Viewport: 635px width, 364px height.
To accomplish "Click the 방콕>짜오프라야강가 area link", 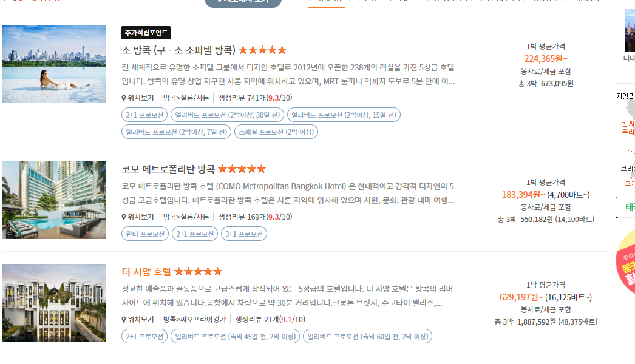I will [x=194, y=320].
